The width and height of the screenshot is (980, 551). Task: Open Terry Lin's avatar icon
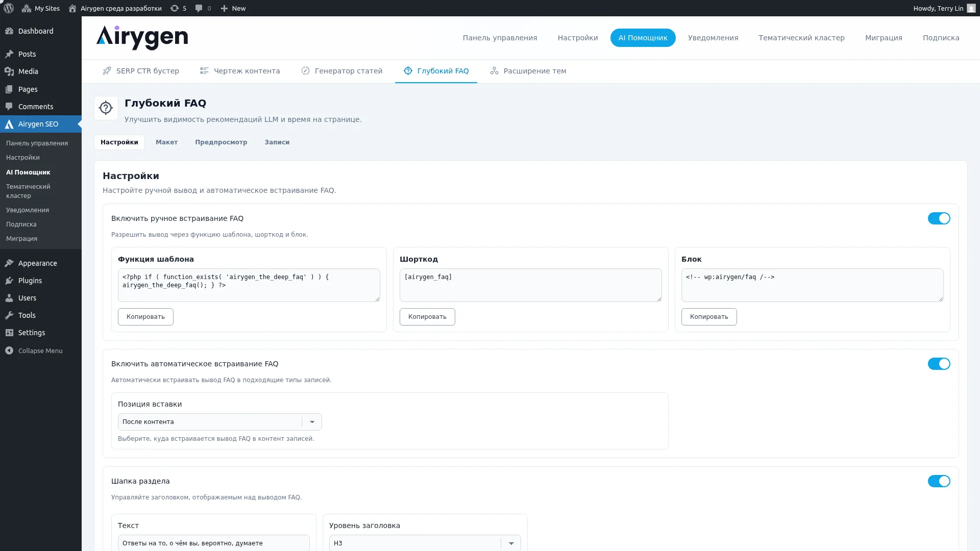[971, 8]
